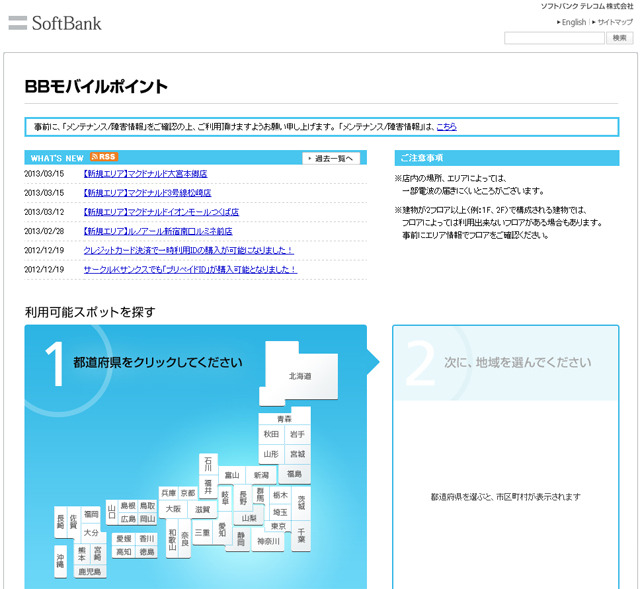Choose 秋田 prefecture tile
The image size is (640, 589).
[x=271, y=434]
